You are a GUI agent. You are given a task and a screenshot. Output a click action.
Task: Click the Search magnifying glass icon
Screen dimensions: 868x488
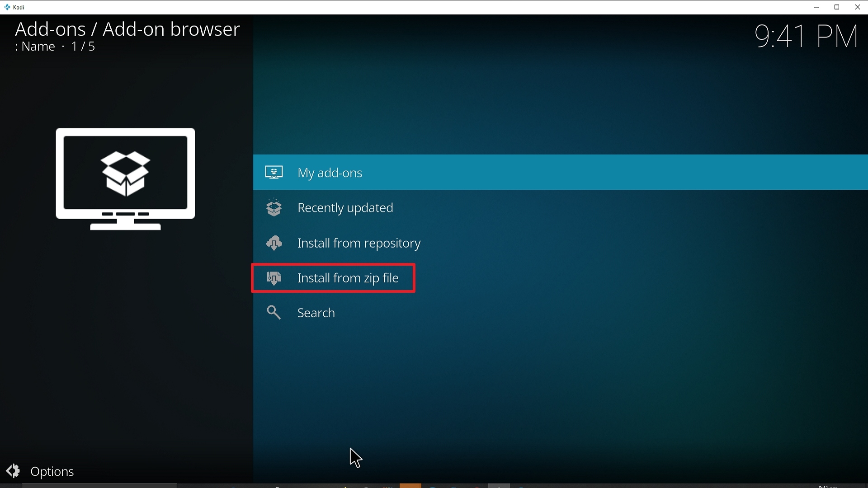pyautogui.click(x=274, y=313)
